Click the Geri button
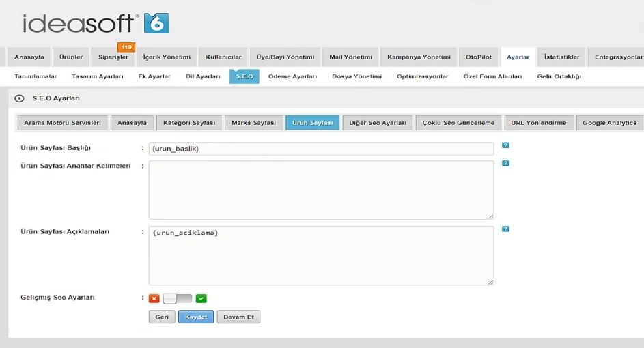The height and width of the screenshot is (348, 644). (162, 317)
